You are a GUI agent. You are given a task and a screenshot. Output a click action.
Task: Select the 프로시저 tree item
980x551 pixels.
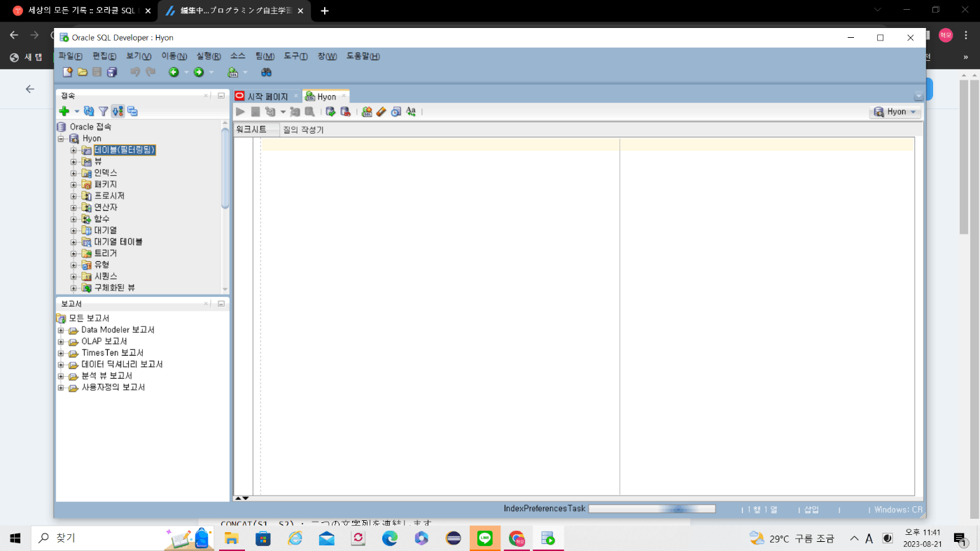click(x=109, y=196)
